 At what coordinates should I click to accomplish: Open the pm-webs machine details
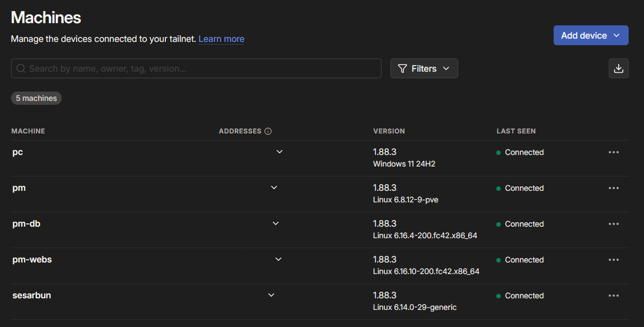pos(32,259)
